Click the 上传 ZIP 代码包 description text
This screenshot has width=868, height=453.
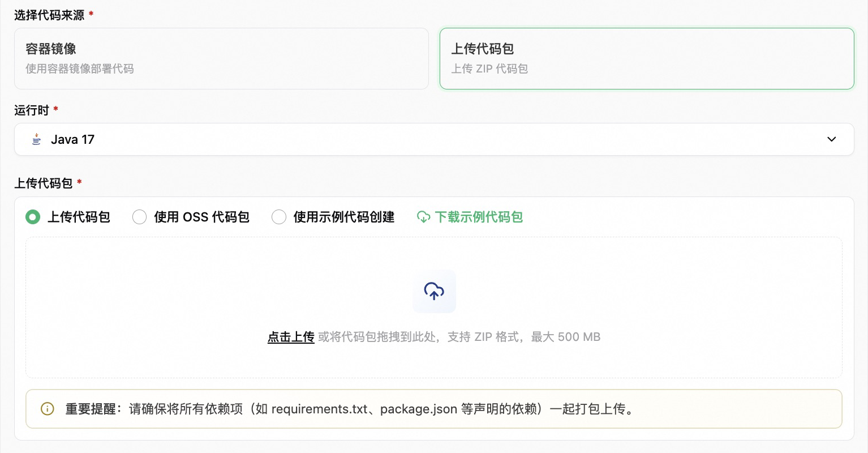(489, 69)
